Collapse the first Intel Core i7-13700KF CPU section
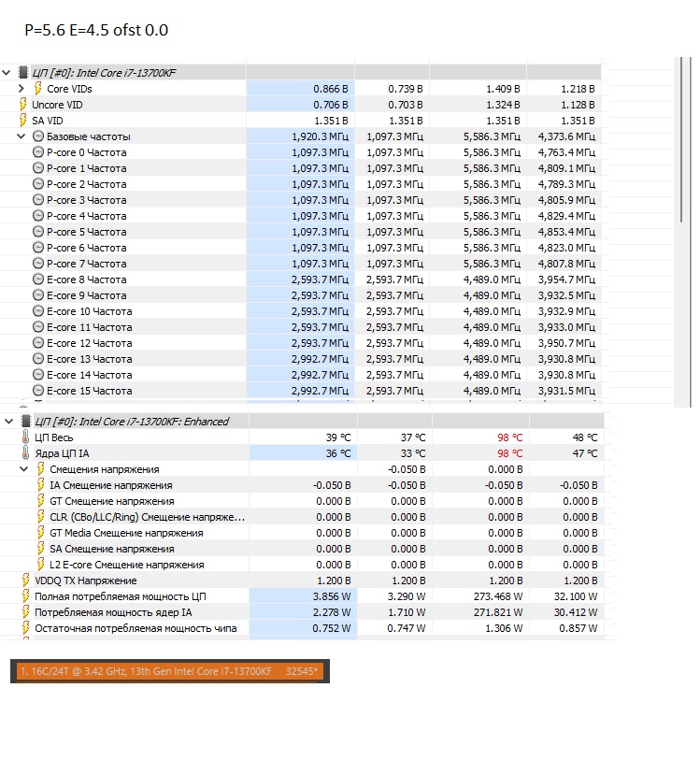Viewport: 700px width, 760px height. 7,73
